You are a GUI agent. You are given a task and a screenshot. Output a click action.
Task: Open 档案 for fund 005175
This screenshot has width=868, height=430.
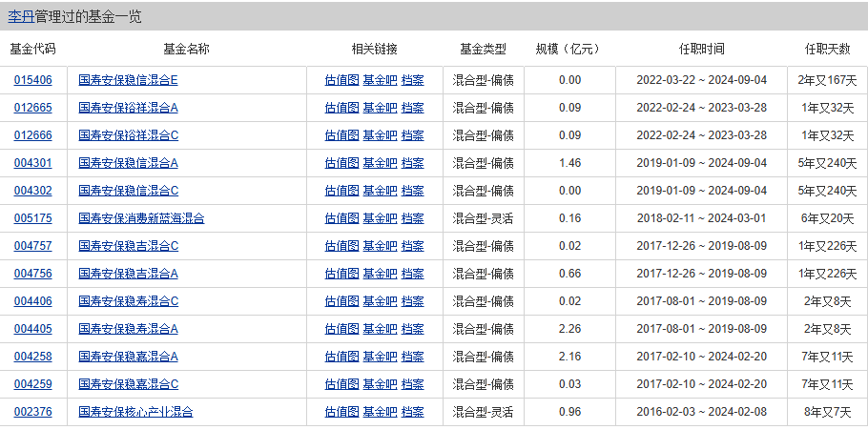412,218
